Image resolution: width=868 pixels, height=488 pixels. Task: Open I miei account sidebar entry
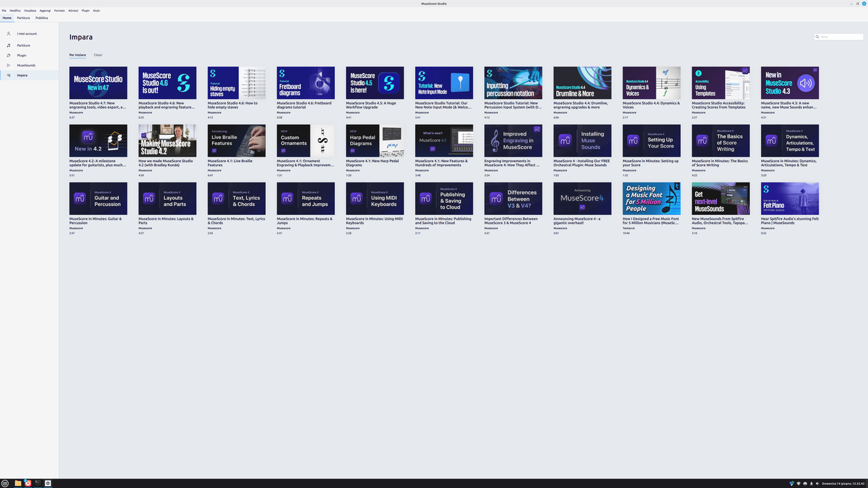[29, 33]
